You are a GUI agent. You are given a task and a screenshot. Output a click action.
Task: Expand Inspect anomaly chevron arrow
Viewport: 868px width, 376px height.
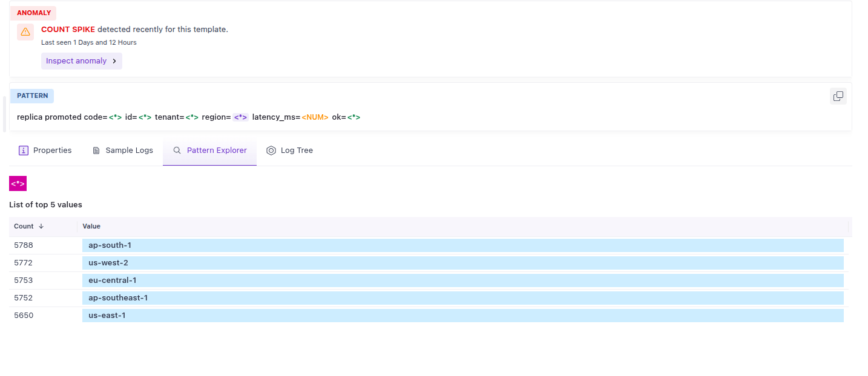pos(114,61)
